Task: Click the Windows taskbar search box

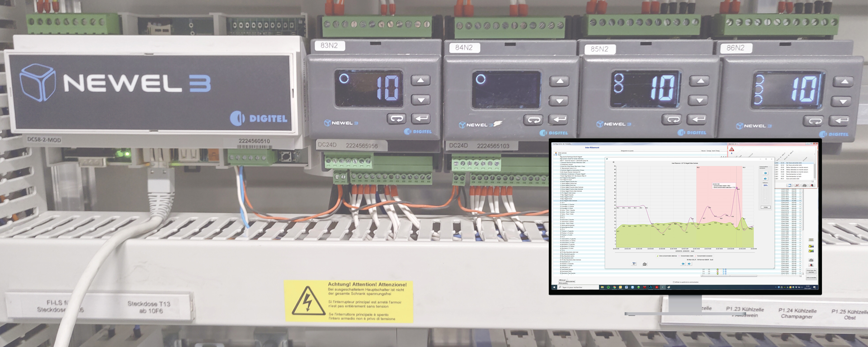Action: point(578,287)
